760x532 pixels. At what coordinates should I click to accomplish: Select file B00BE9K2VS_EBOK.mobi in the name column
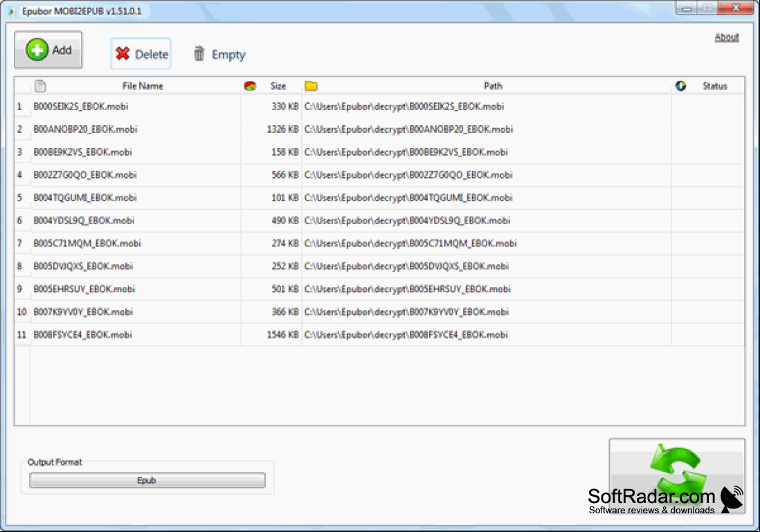[x=83, y=152]
